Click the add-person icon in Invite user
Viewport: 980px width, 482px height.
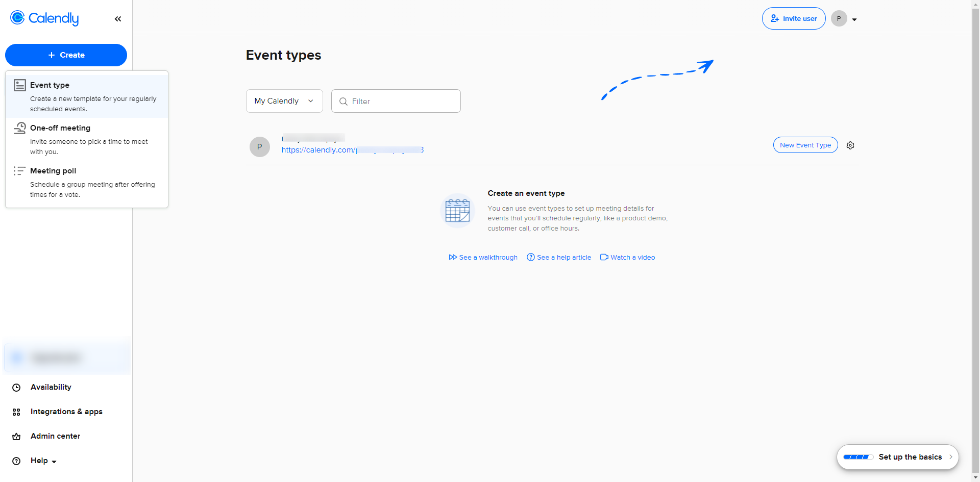(x=775, y=18)
